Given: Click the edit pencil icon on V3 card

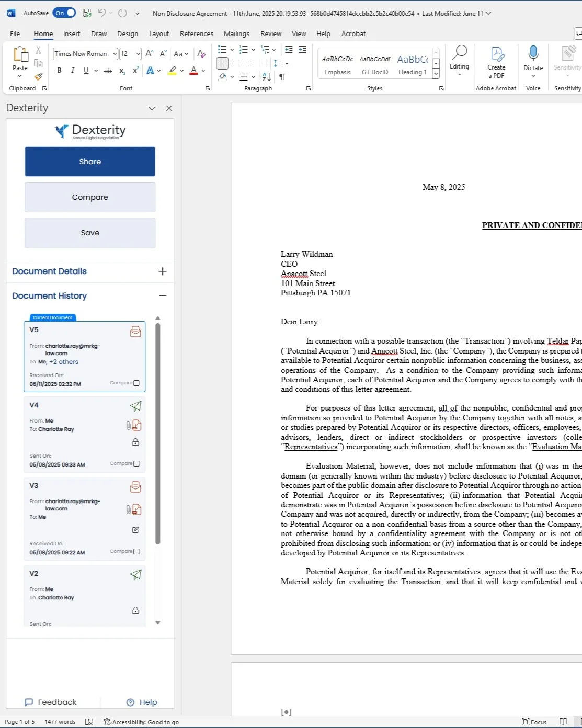Looking at the screenshot, I should (135, 530).
